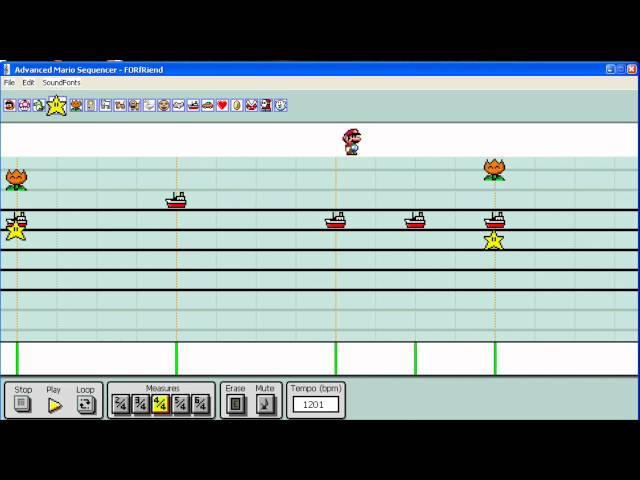Close the Advanced Mario Sequencer window
Screen dimensions: 640x480
coord(632,69)
